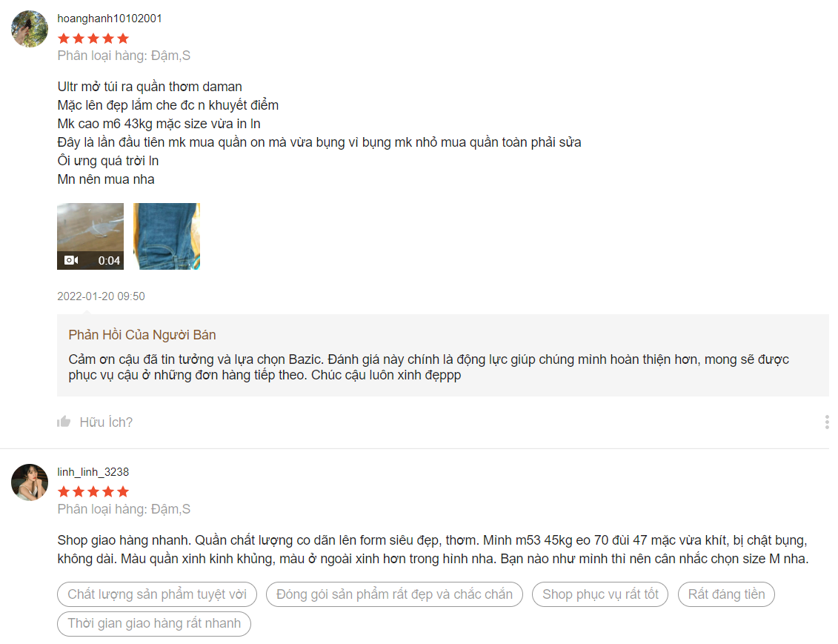Image resolution: width=838 pixels, height=644 pixels.
Task: Click the star rating of linh_linh_3238's review
Action: coord(93,491)
